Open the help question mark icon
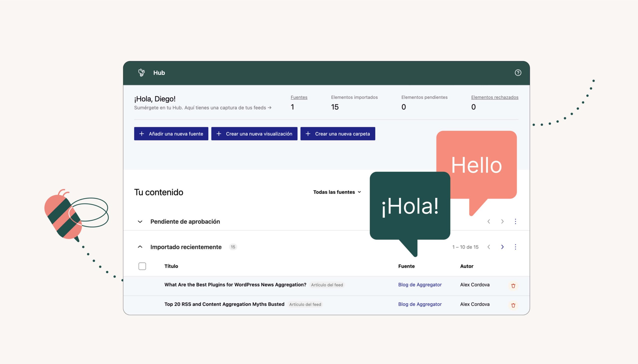Image resolution: width=638 pixels, height=364 pixels. (x=518, y=73)
